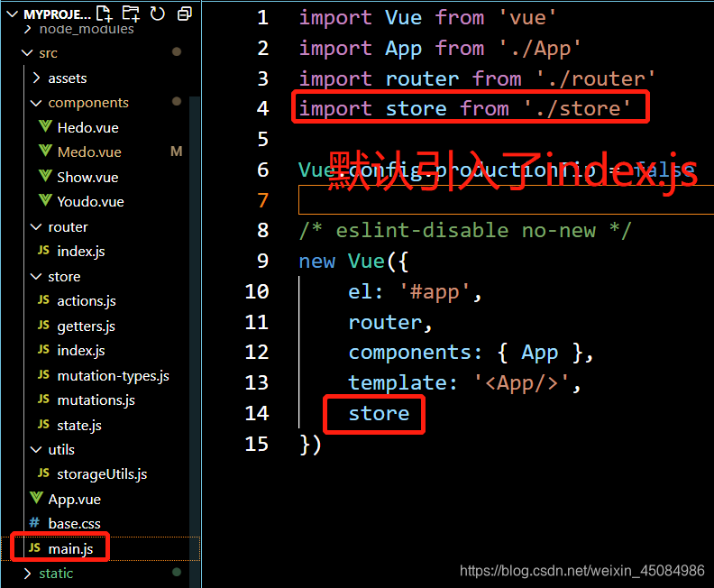Image resolution: width=714 pixels, height=588 pixels.
Task: Click the JS icon of storageUtils.js
Action: (x=43, y=473)
